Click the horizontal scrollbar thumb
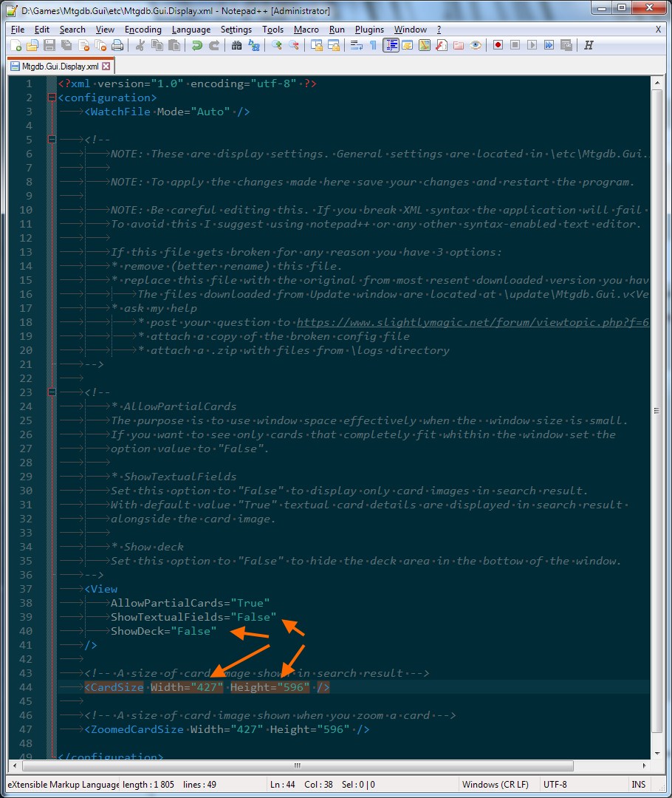The image size is (672, 798). (297, 766)
